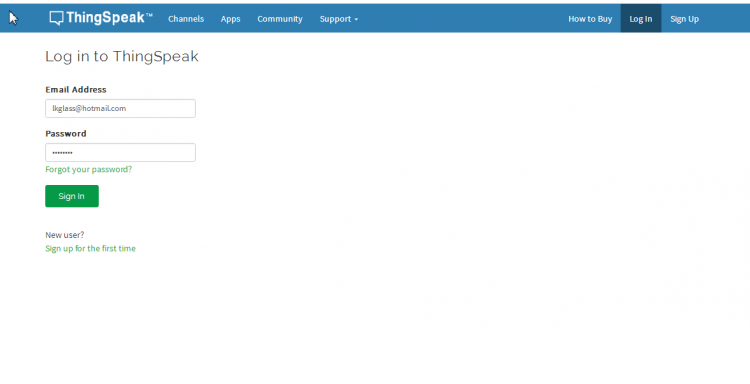750x384 pixels.
Task: Open the Sign Up page in the navbar
Action: [684, 19]
